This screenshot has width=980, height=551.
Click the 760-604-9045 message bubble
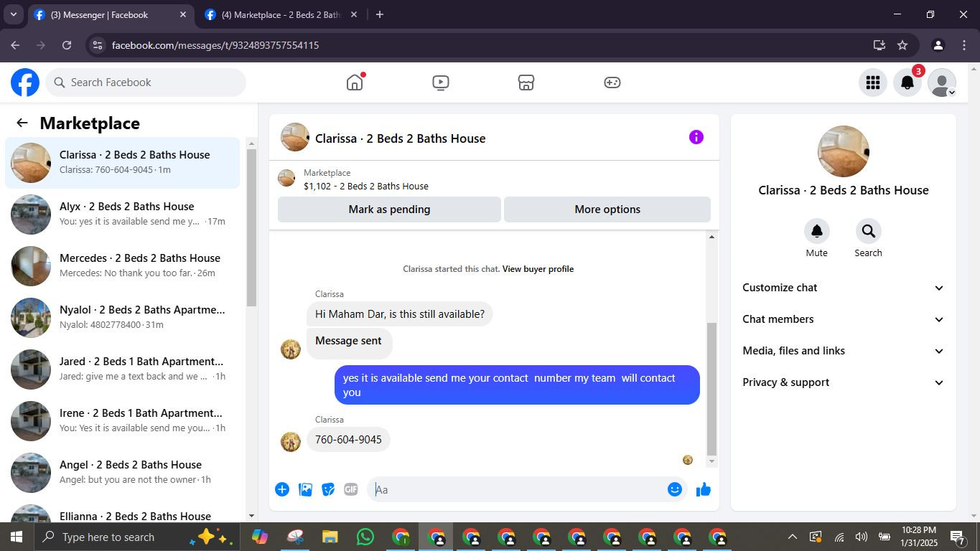(348, 439)
